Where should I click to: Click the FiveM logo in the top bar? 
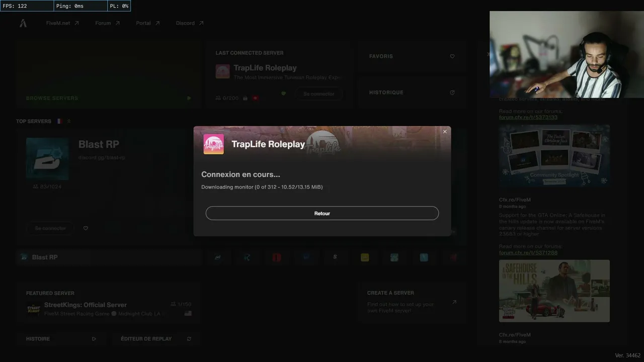click(x=23, y=23)
